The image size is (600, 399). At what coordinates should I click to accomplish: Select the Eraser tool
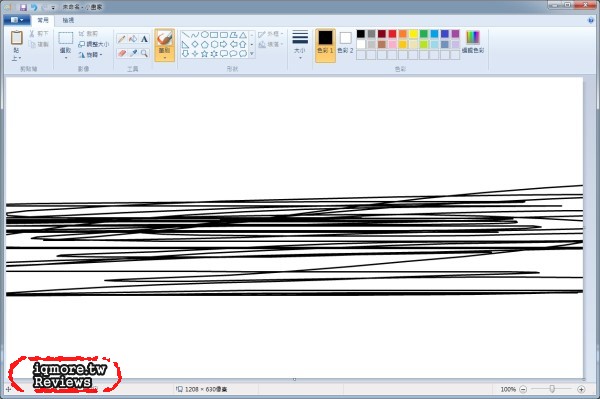tap(122, 53)
